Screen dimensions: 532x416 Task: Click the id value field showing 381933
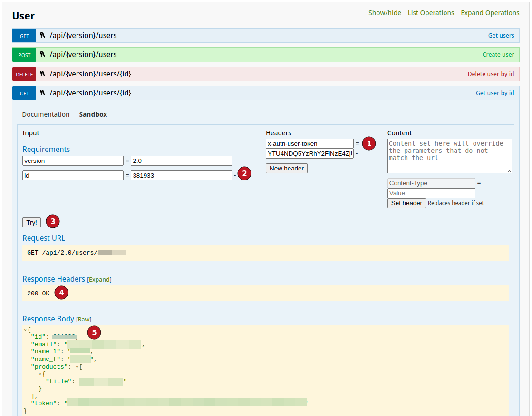[181, 175]
